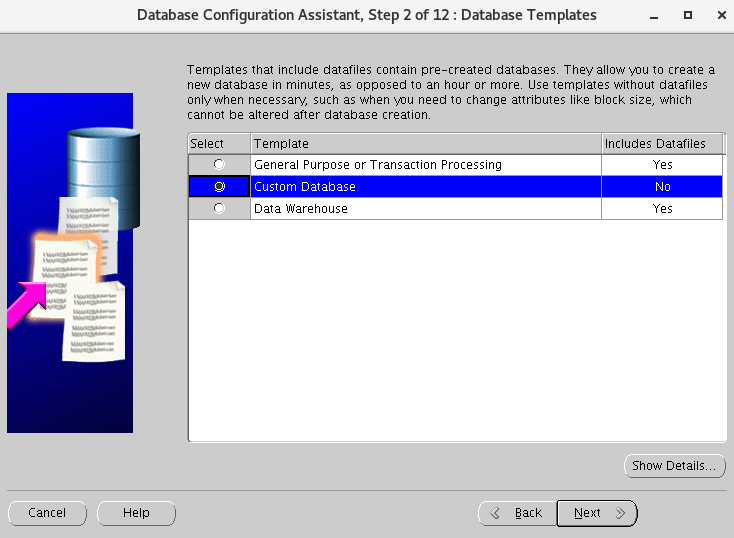Open the Help button
Screen dimensions: 734x538
pyautogui.click(x=136, y=513)
